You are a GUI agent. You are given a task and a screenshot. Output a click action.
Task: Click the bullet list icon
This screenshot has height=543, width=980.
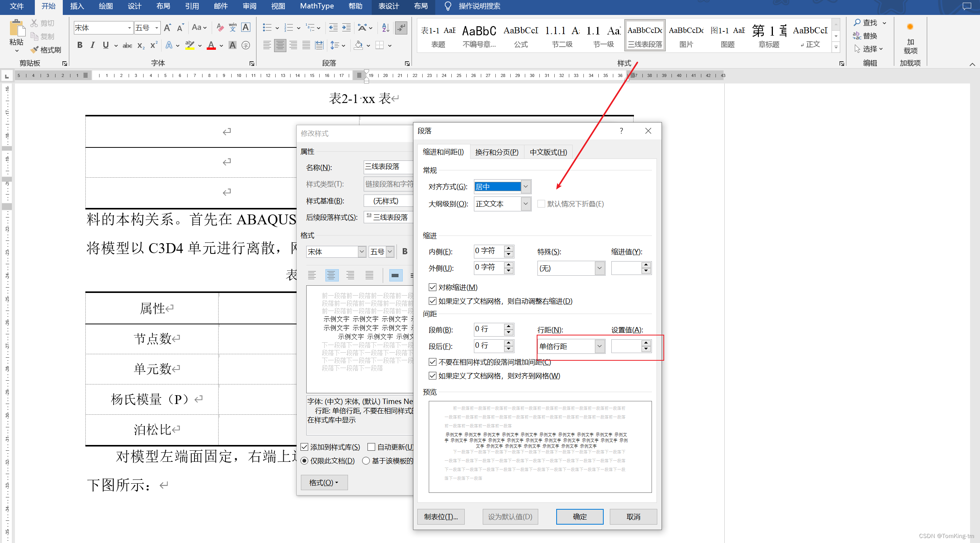[x=267, y=28]
